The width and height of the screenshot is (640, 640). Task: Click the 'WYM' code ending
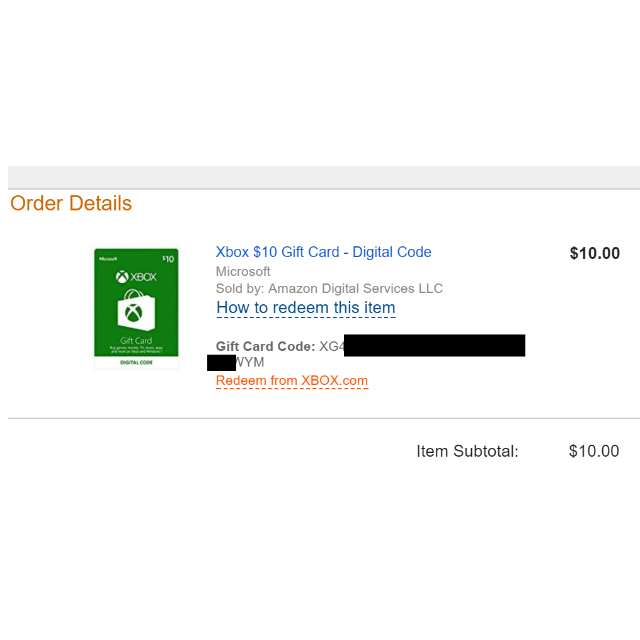[x=250, y=362]
